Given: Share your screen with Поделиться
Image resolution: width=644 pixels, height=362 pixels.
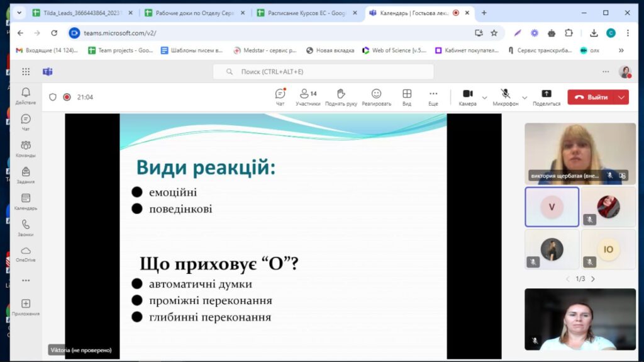Looking at the screenshot, I should (x=546, y=97).
